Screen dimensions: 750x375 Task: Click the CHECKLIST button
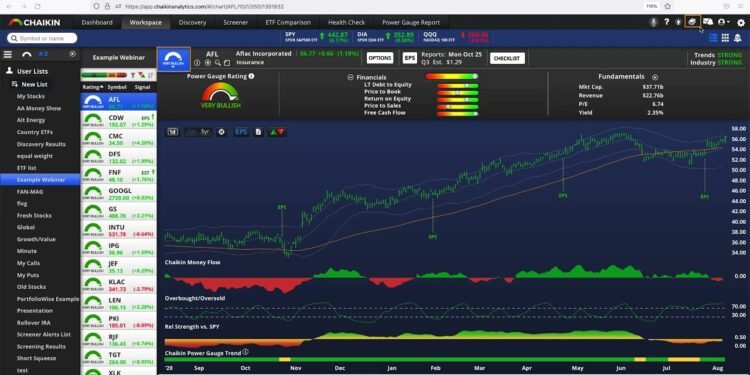point(507,58)
